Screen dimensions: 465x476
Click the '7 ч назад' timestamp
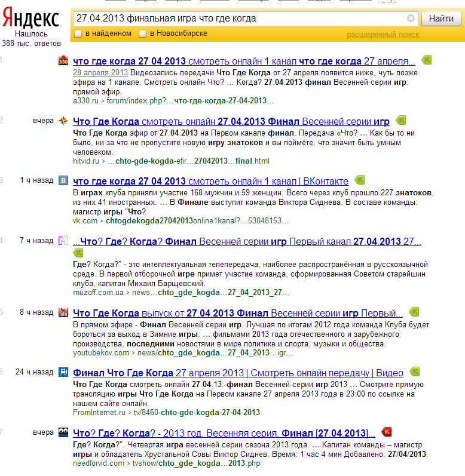point(36,241)
